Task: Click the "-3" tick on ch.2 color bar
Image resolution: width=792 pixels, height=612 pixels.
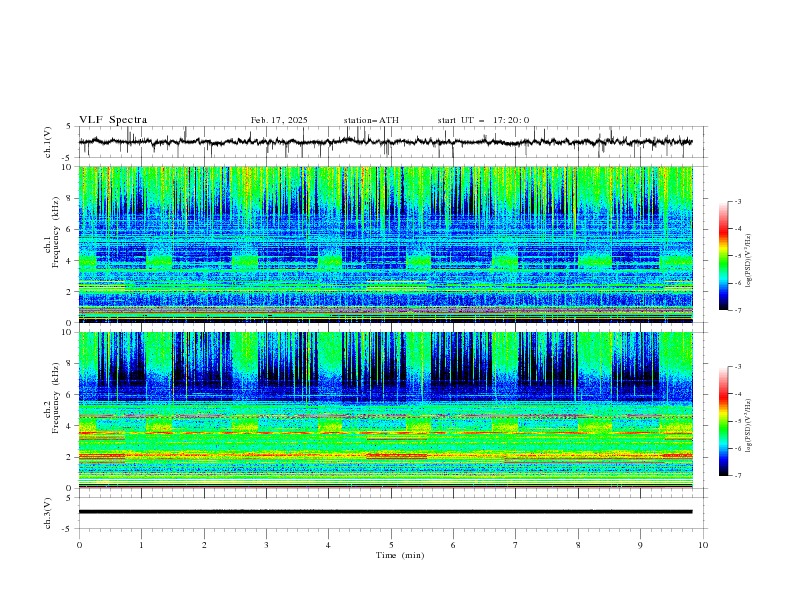Action: pos(738,367)
